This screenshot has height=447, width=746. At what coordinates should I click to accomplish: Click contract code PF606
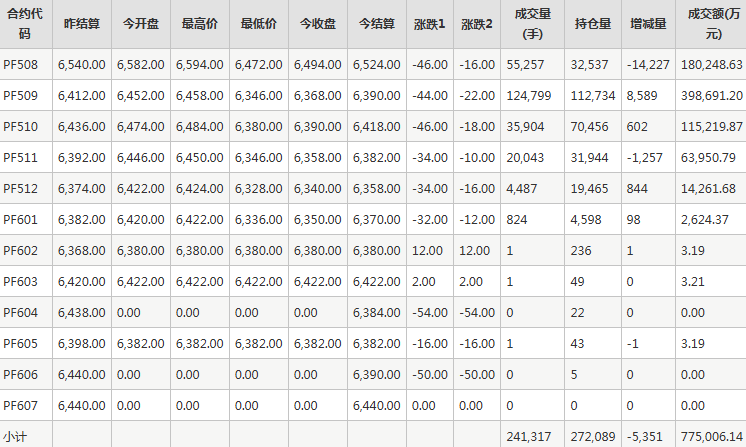20,375
